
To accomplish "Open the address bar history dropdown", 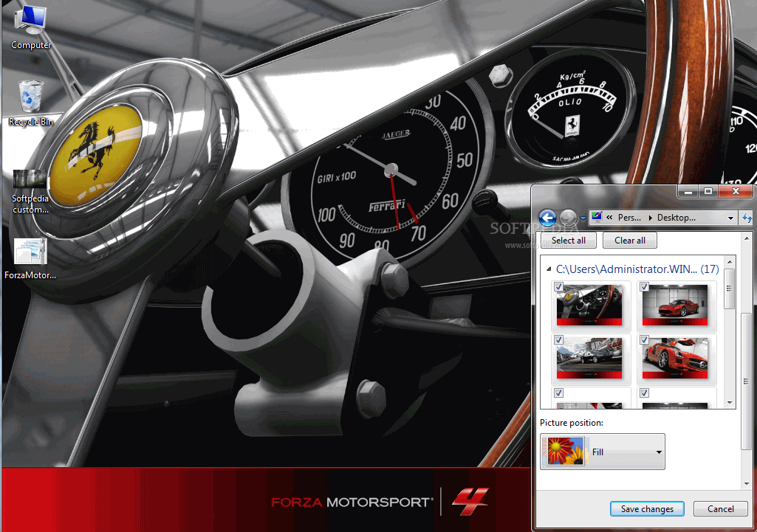I will [x=731, y=218].
